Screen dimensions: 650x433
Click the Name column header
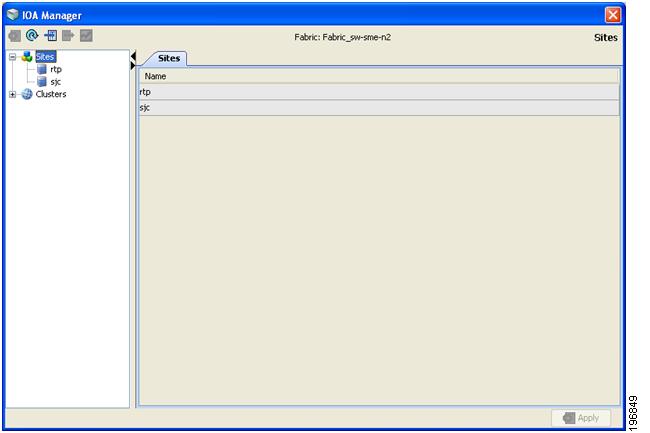pyautogui.click(x=379, y=76)
